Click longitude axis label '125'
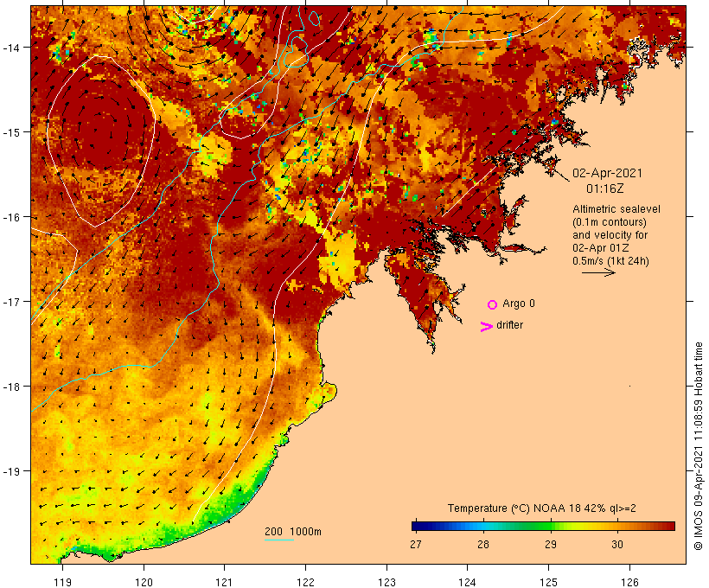 (548, 582)
